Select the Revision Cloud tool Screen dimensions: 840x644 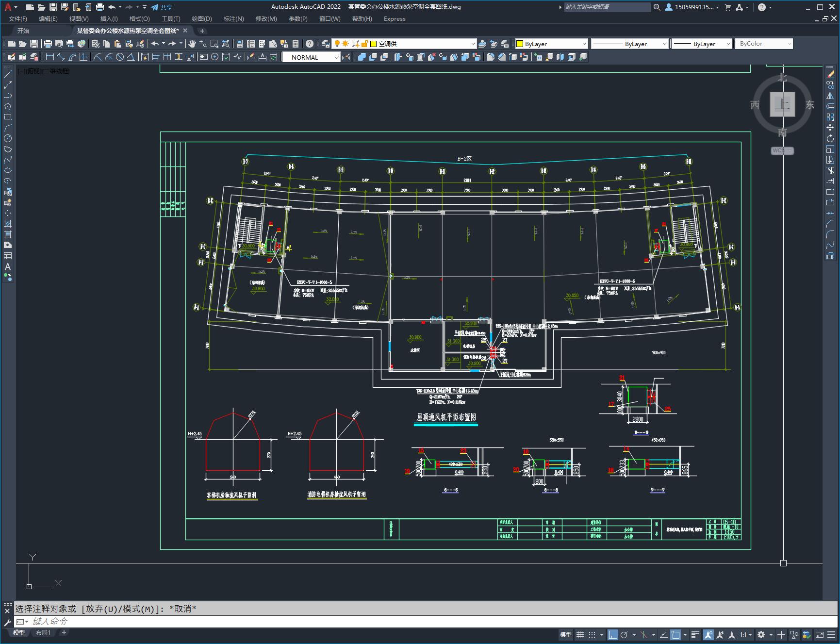click(x=8, y=149)
